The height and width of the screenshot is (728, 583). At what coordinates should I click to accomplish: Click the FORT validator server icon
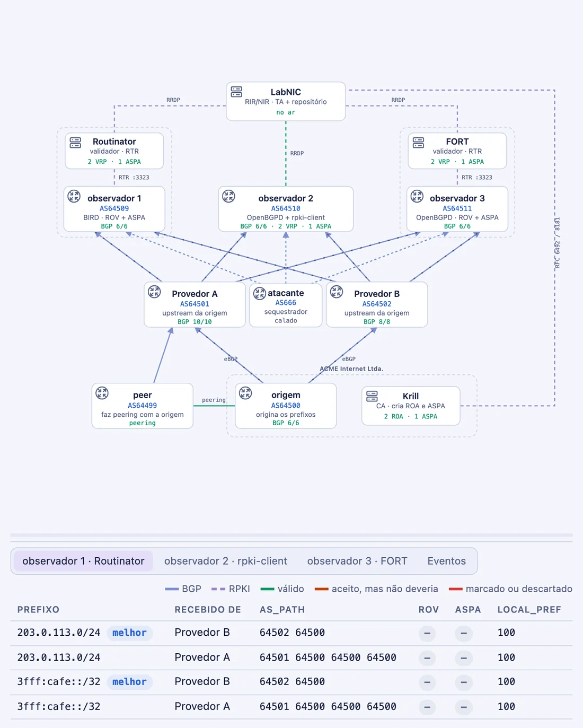click(418, 143)
